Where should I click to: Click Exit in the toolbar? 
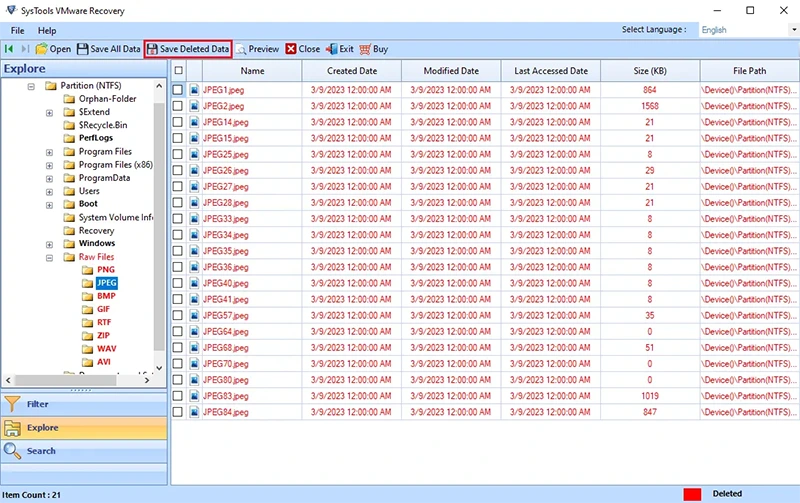(339, 49)
